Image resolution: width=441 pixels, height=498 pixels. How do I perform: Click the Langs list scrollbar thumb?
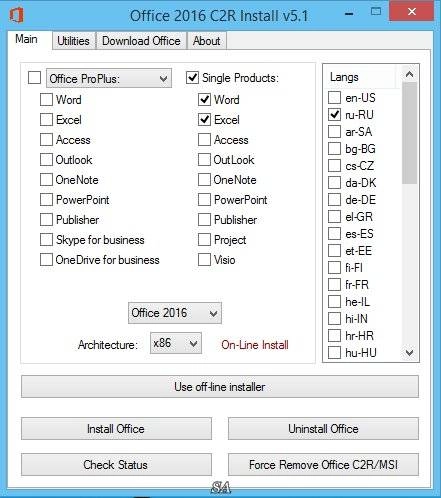point(410,133)
